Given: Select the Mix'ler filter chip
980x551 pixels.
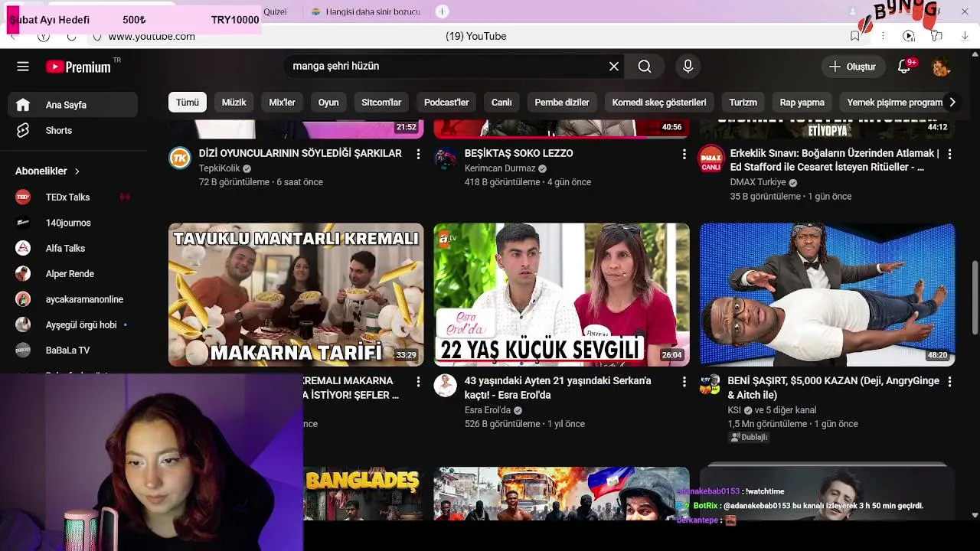Looking at the screenshot, I should (282, 102).
